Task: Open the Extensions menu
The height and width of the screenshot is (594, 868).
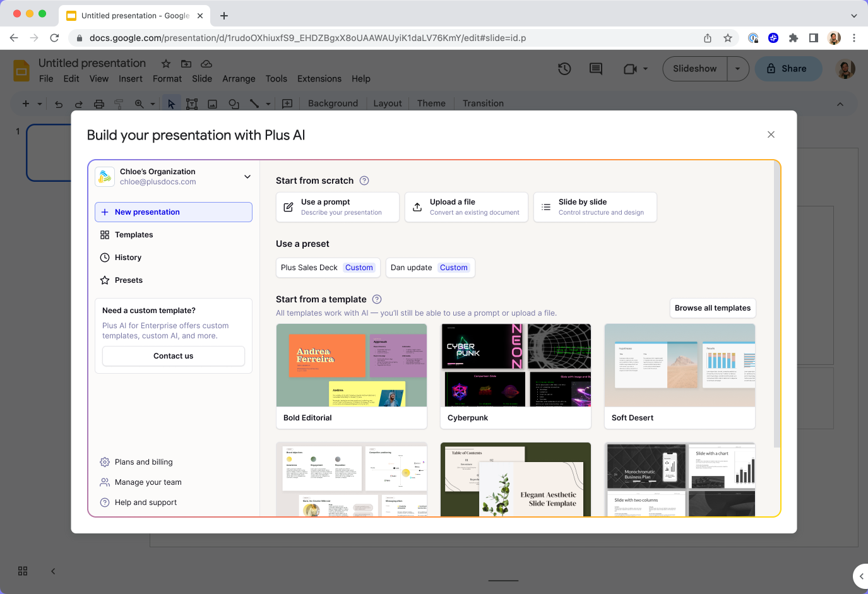Action: pos(319,79)
